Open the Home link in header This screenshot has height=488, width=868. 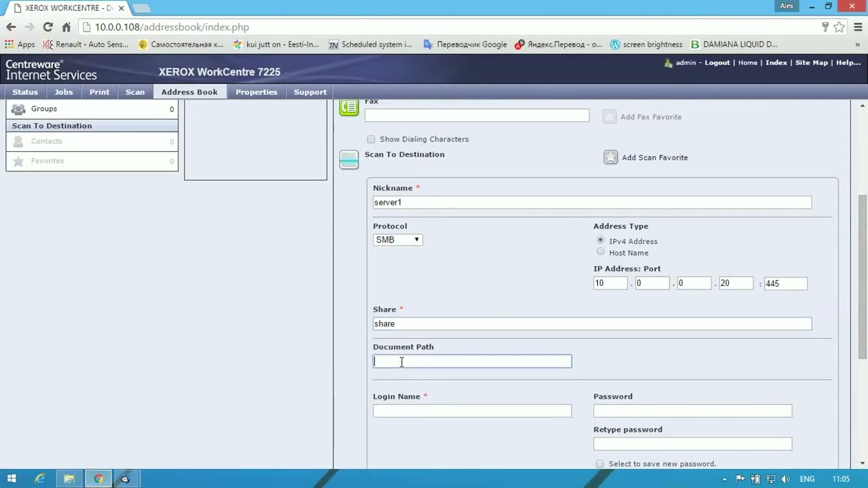pyautogui.click(x=747, y=62)
